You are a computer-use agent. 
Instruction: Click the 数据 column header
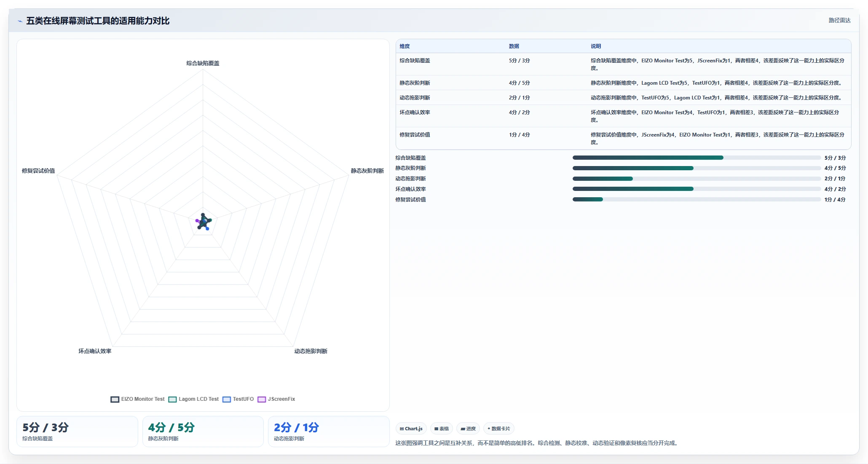pyautogui.click(x=514, y=46)
